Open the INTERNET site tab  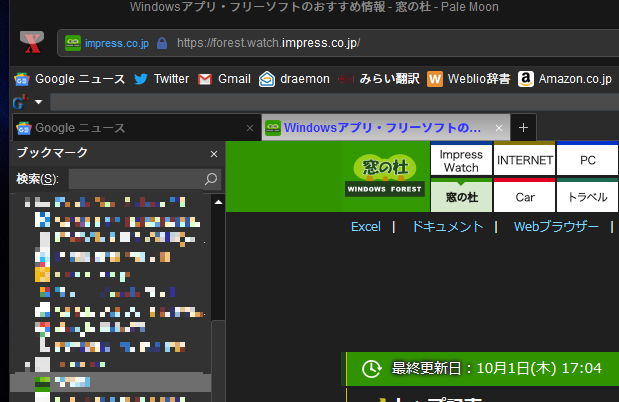(x=524, y=159)
